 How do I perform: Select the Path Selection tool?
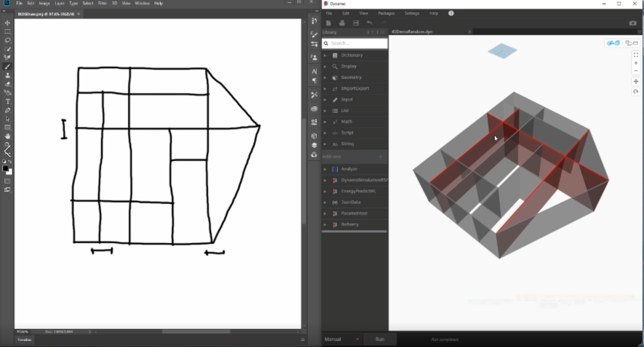(x=8, y=119)
